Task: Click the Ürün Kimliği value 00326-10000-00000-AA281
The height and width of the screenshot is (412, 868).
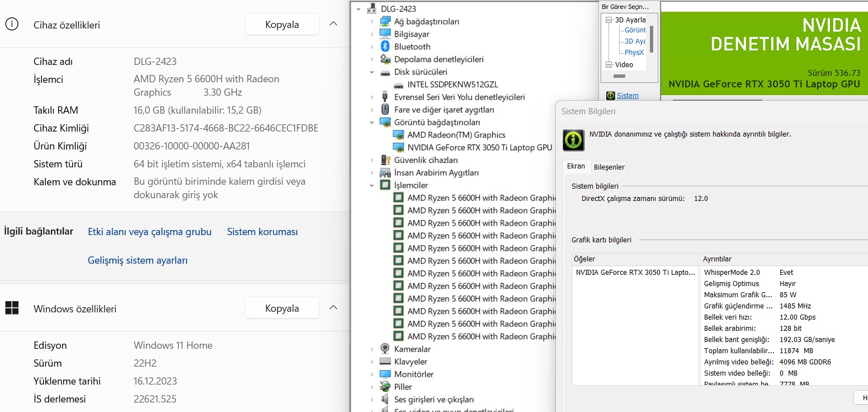Action: click(192, 146)
